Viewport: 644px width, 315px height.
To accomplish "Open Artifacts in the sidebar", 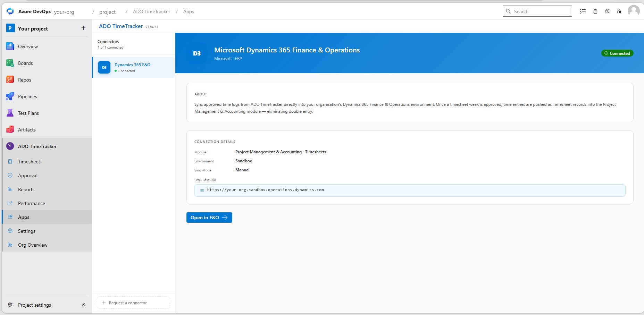I will click(x=47, y=130).
